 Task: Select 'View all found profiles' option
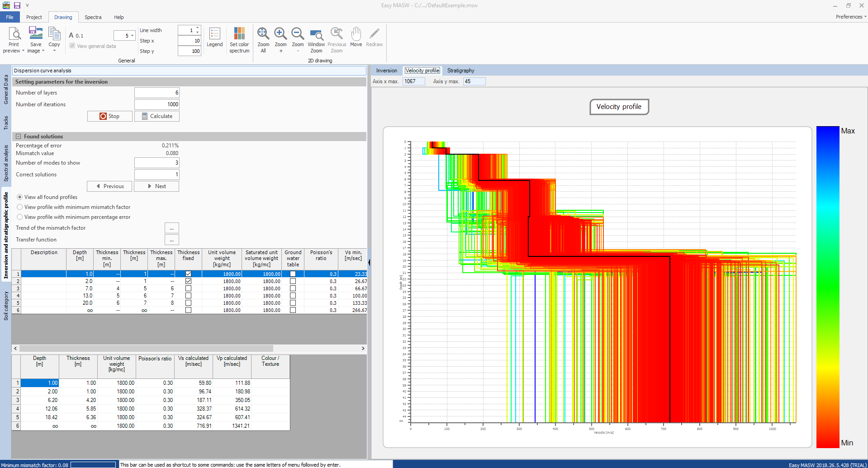pyautogui.click(x=20, y=197)
